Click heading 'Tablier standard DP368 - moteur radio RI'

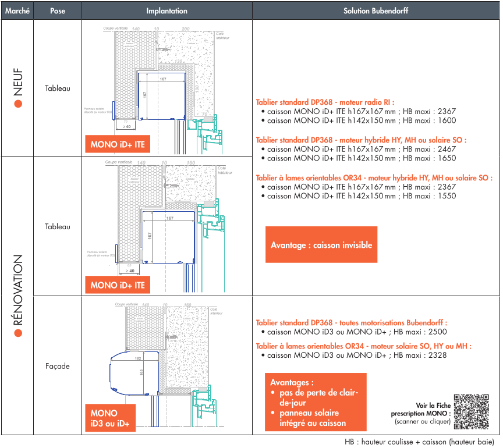(x=325, y=102)
